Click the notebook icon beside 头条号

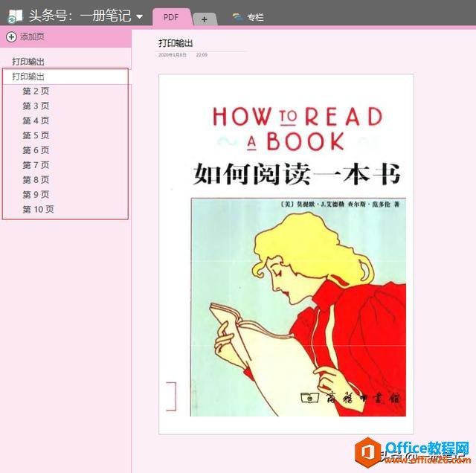(x=15, y=16)
